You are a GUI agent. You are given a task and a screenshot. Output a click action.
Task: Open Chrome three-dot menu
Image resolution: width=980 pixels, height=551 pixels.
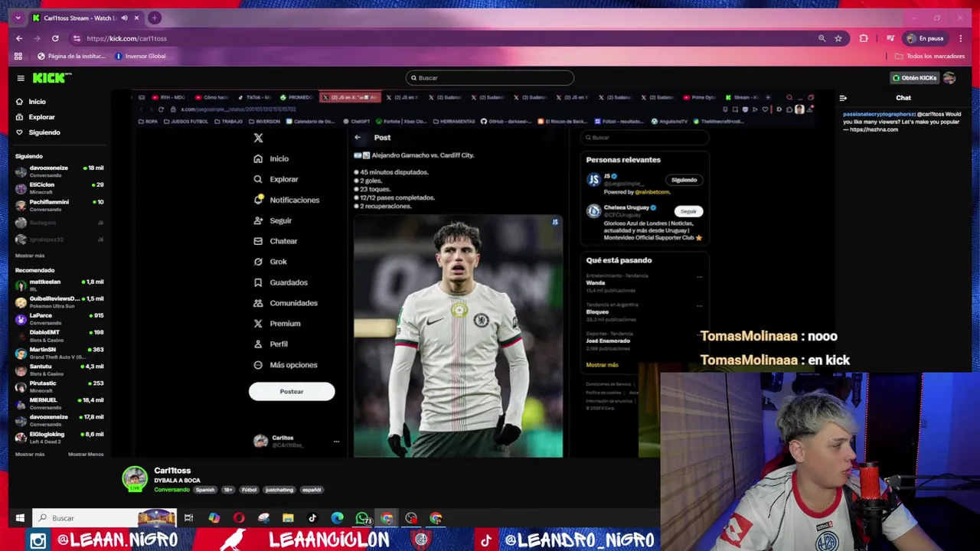point(960,38)
